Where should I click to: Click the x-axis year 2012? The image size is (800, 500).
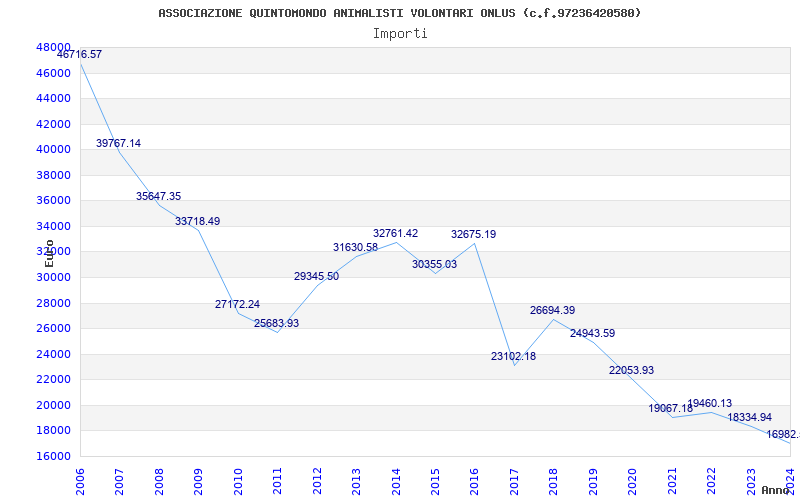coord(317,482)
